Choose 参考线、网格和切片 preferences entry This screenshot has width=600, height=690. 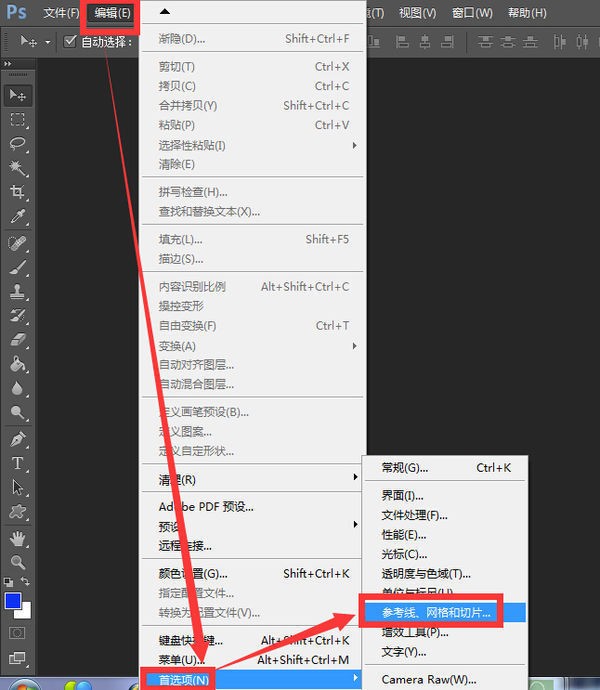coord(430,612)
